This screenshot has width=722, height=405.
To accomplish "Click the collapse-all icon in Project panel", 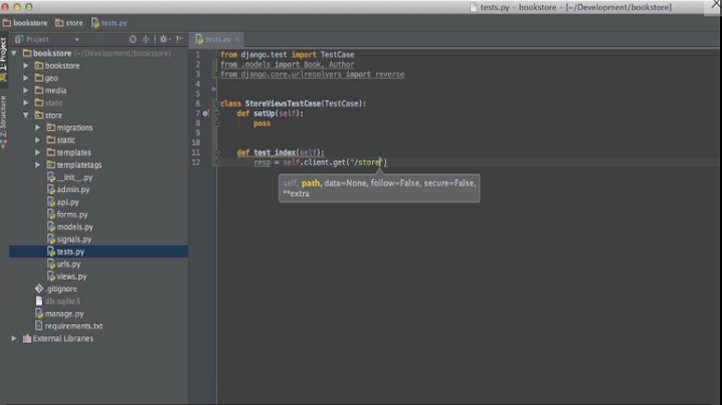I will point(146,39).
